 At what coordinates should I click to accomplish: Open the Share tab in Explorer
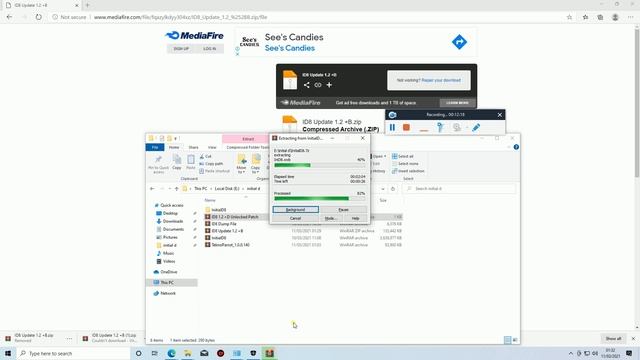coord(193,147)
